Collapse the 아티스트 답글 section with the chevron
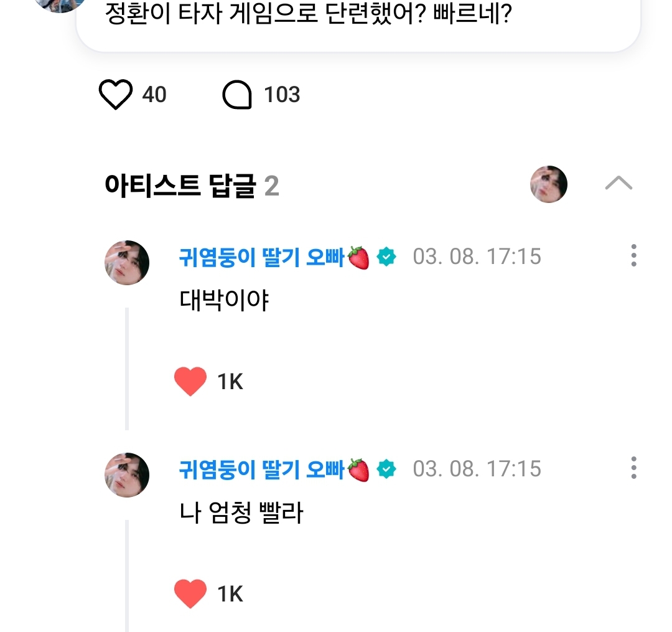The height and width of the screenshot is (632, 672). 618,184
